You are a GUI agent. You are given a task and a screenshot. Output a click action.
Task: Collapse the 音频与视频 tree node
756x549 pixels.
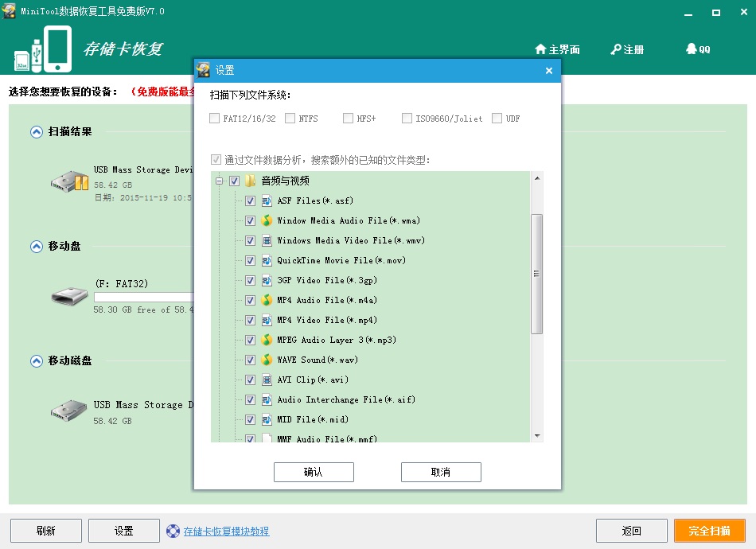[x=220, y=181]
